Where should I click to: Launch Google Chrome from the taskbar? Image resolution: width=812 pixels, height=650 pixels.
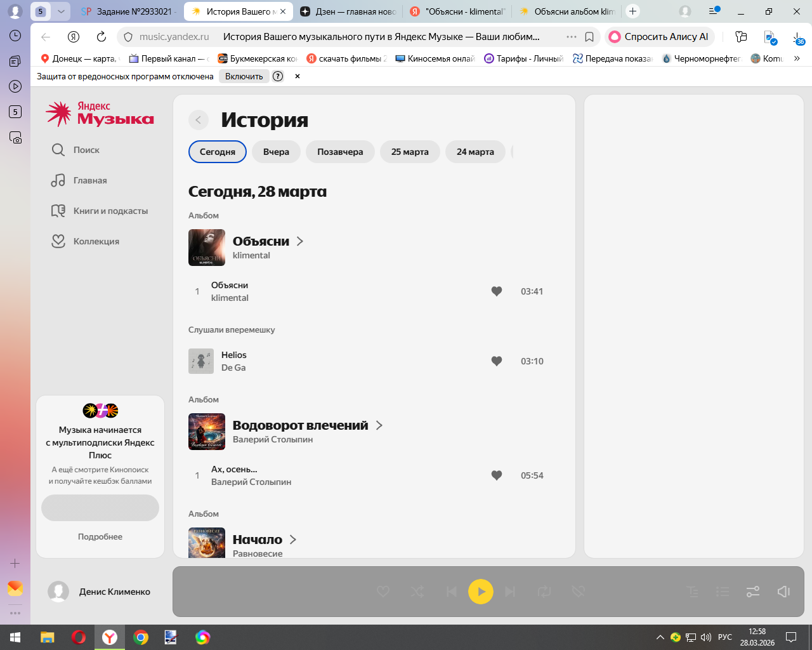click(x=141, y=637)
